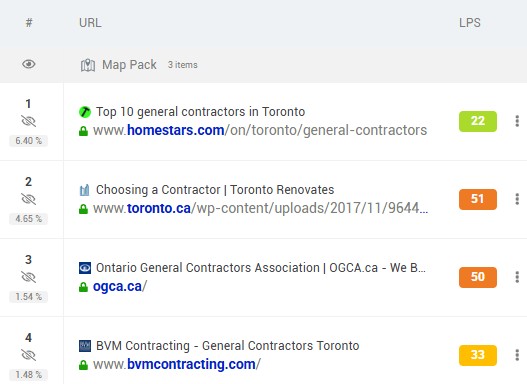Toggle hidden-eye icon for result 4
The height and width of the screenshot is (384, 527).
pyautogui.click(x=29, y=355)
